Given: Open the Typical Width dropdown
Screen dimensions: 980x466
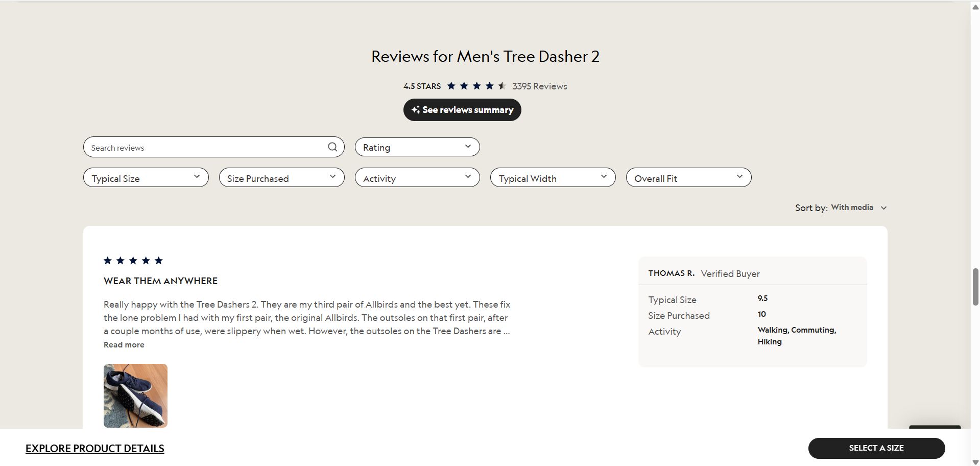Looking at the screenshot, I should click(x=553, y=178).
